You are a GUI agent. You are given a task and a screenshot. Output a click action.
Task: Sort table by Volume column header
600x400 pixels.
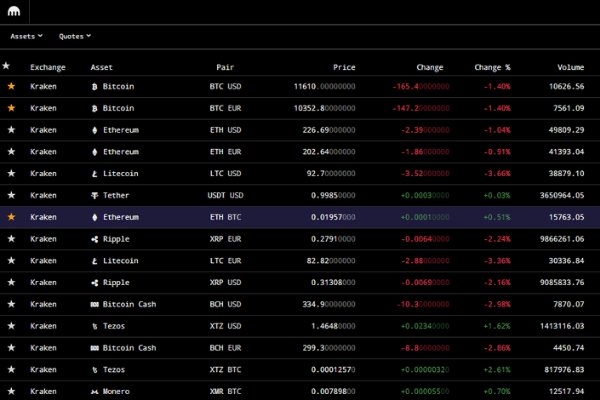(572, 67)
